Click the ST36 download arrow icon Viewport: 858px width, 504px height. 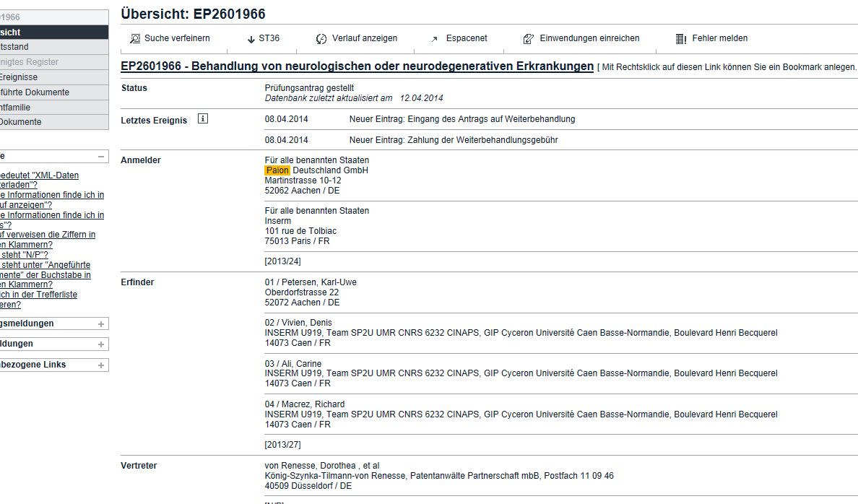coord(251,40)
